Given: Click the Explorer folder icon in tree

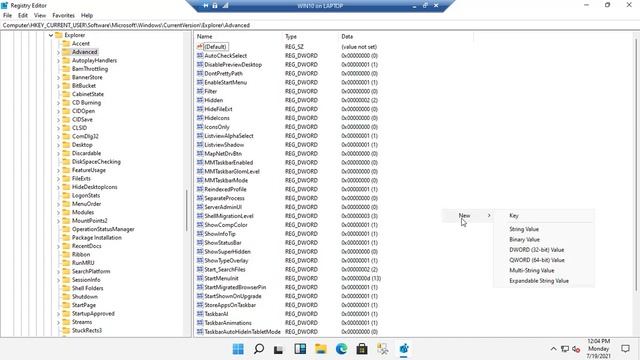Looking at the screenshot, I should coord(59,35).
